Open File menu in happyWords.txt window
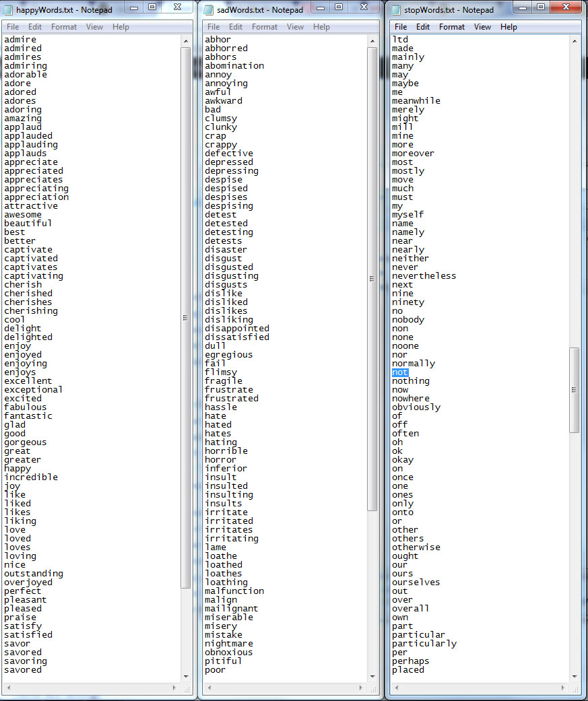588x701 pixels. [13, 27]
